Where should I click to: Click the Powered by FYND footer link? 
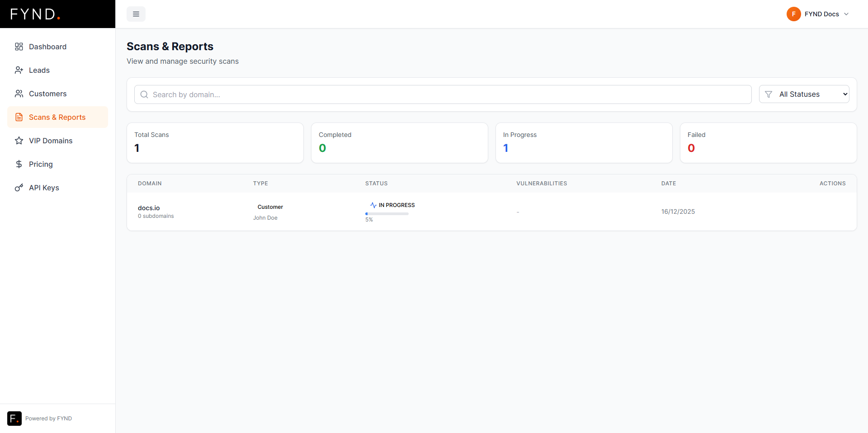click(x=48, y=419)
